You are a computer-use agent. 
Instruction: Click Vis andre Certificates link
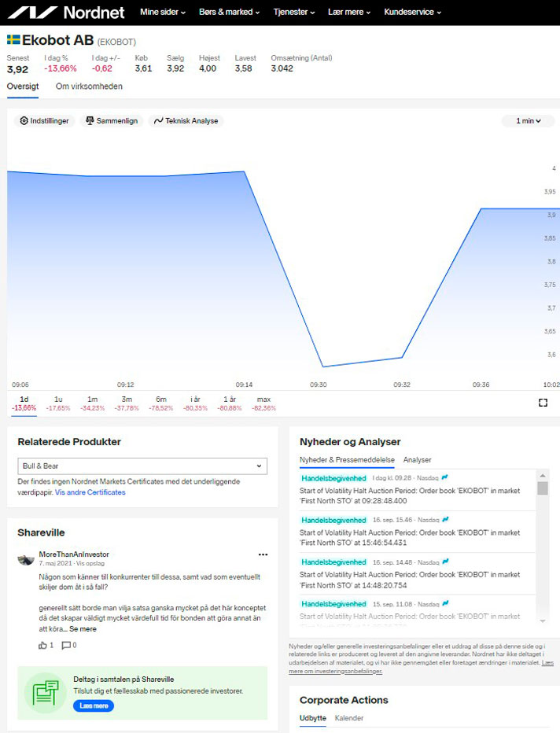tap(90, 492)
